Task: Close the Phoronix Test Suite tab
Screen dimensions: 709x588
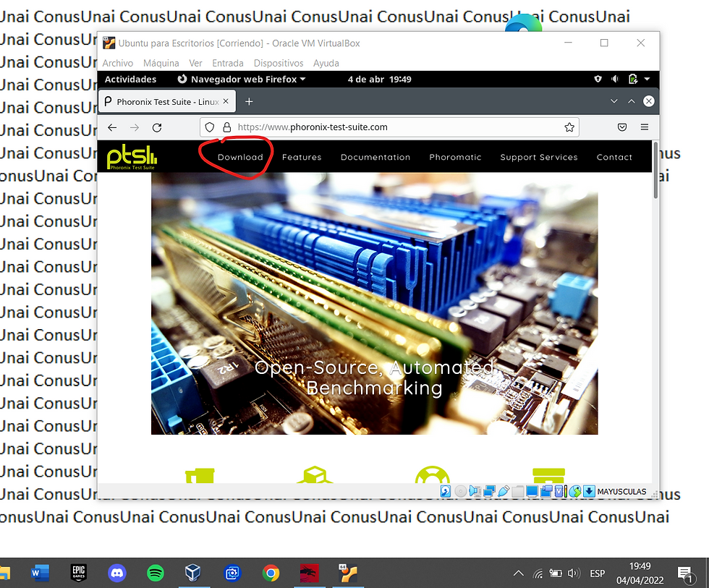Action: pyautogui.click(x=226, y=101)
